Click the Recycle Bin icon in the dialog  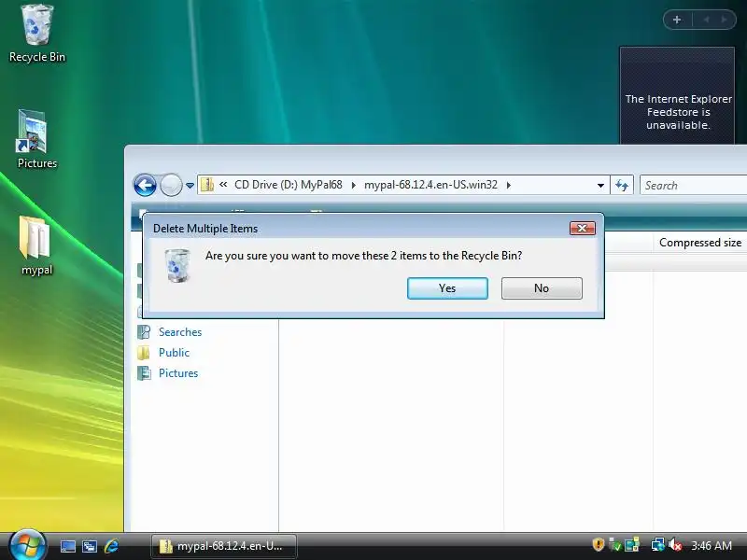[x=177, y=266]
